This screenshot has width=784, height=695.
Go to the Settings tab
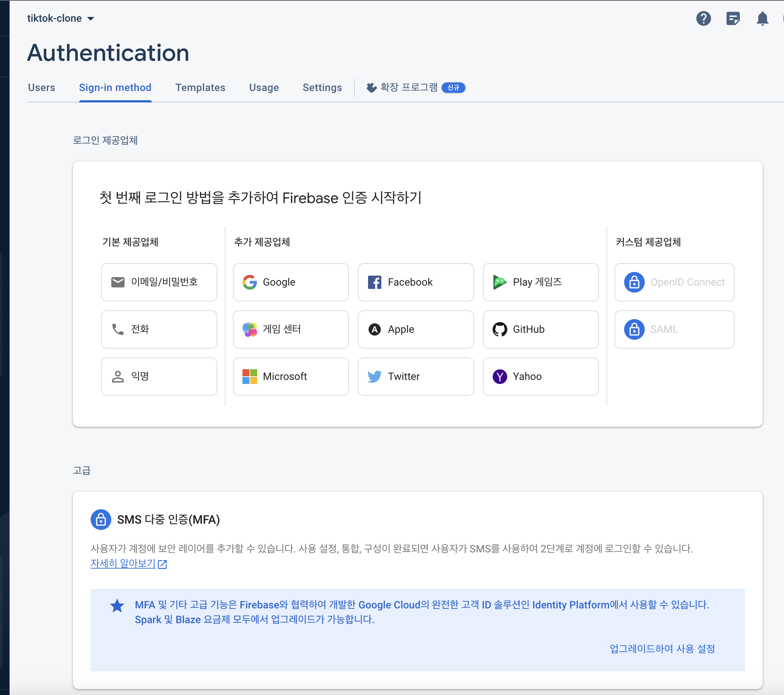[x=322, y=87]
